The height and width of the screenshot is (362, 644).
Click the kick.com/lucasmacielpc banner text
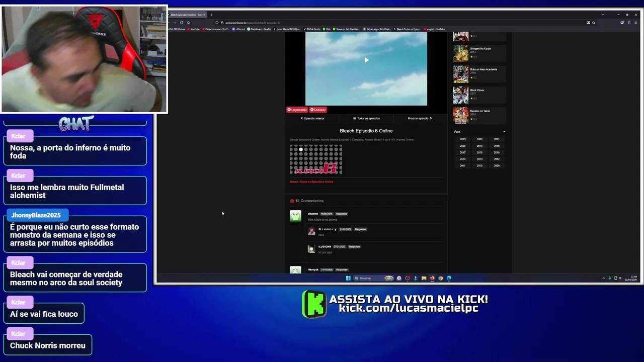pyautogui.click(x=409, y=308)
